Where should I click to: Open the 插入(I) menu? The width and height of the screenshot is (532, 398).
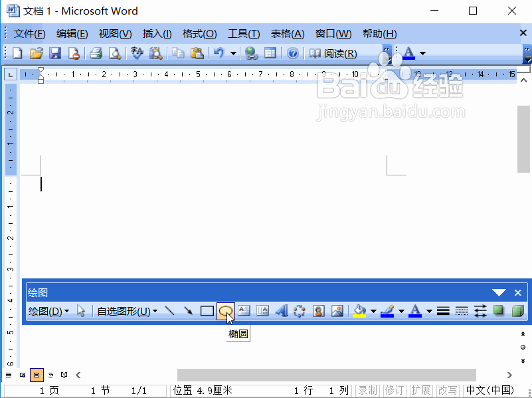[157, 34]
